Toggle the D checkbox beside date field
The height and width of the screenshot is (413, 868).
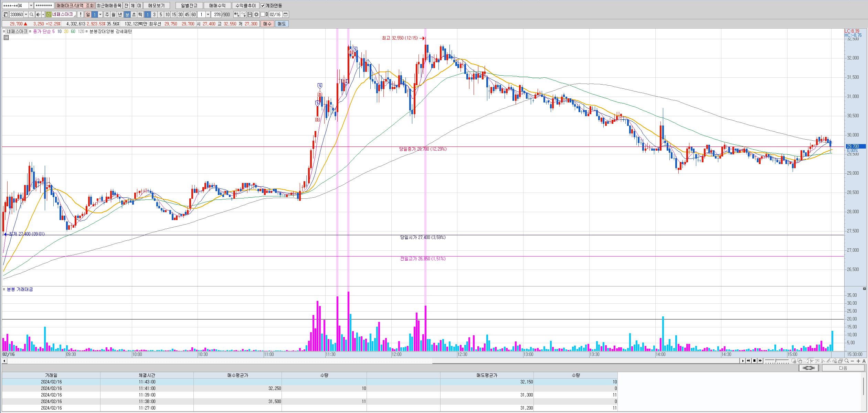pyautogui.click(x=263, y=14)
